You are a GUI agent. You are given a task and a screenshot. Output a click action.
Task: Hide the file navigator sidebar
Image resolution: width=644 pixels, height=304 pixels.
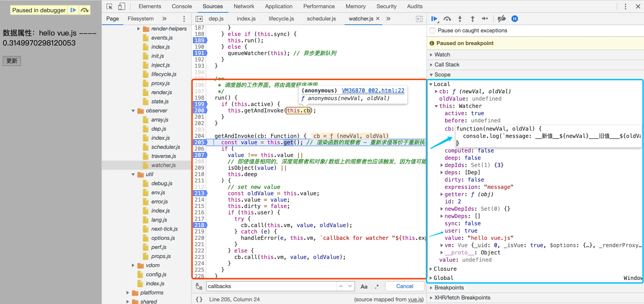(199, 19)
